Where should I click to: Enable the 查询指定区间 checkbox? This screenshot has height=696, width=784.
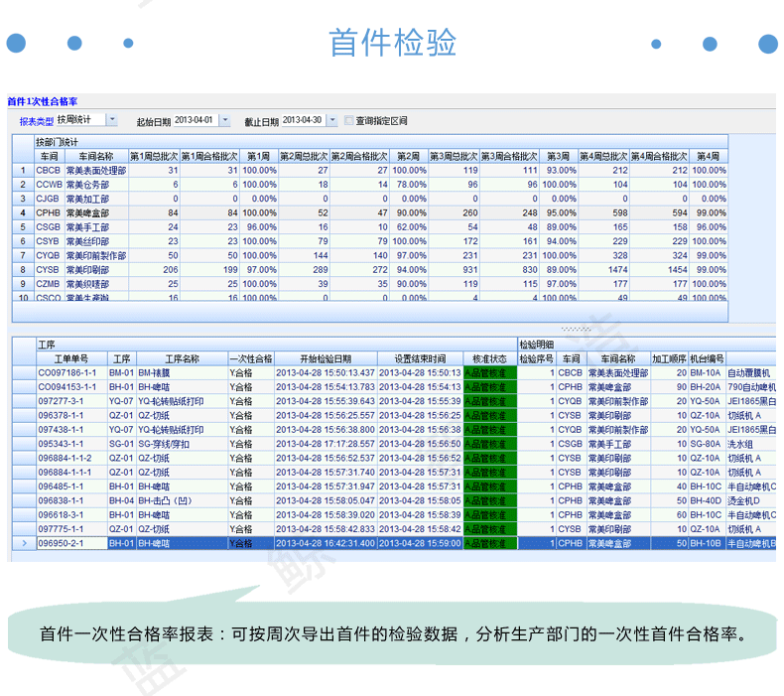tap(349, 120)
